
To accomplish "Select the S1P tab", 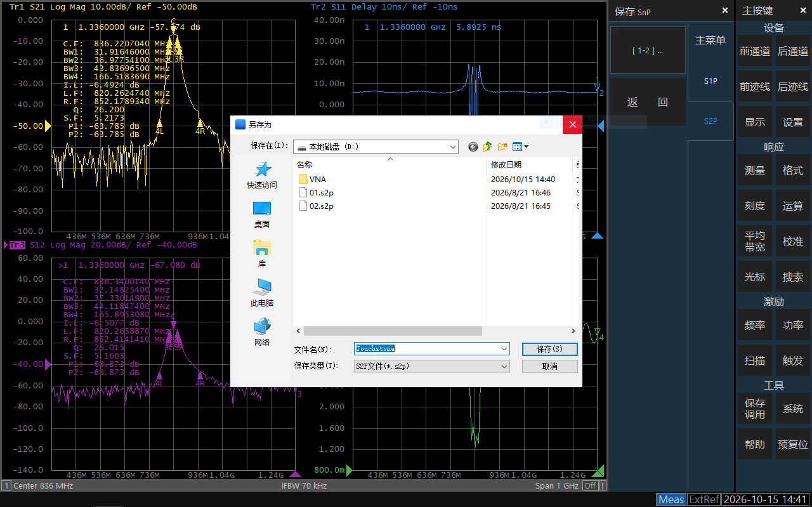I will tap(710, 81).
